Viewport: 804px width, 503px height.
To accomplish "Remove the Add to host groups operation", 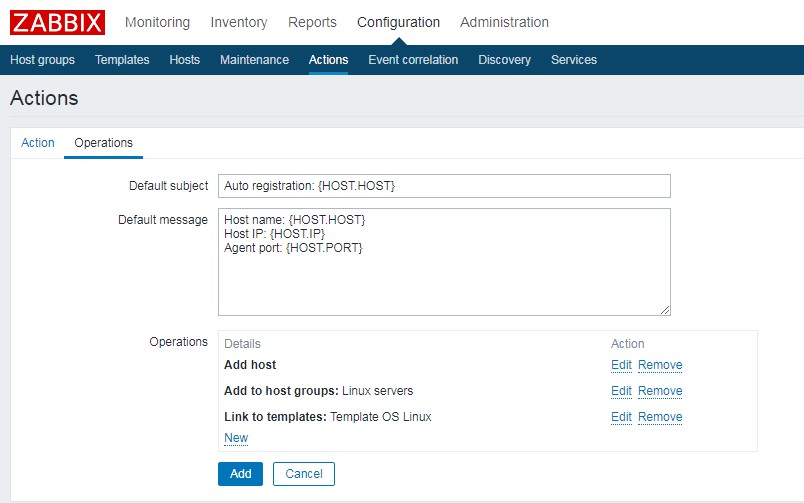I will click(660, 391).
